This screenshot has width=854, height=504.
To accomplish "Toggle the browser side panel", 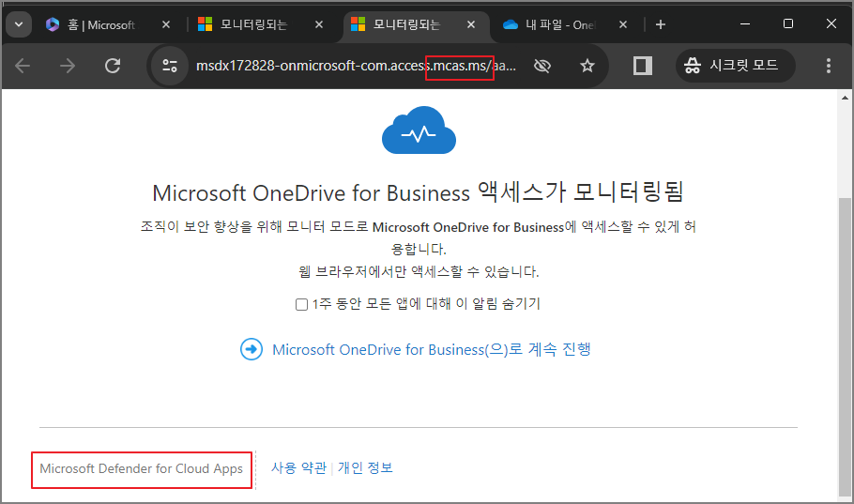I will (x=643, y=66).
